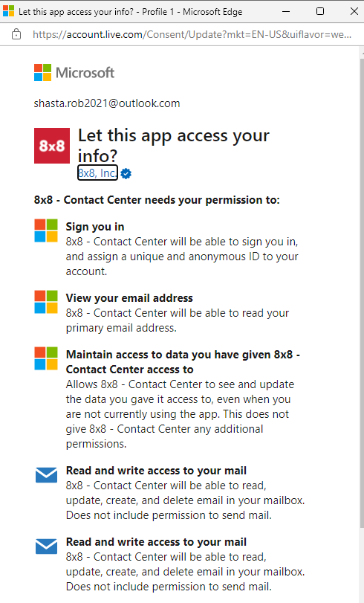Image resolution: width=364 pixels, height=603 pixels.
Task: Click the Microsoft icon beside View your email address
Action: [x=46, y=302]
